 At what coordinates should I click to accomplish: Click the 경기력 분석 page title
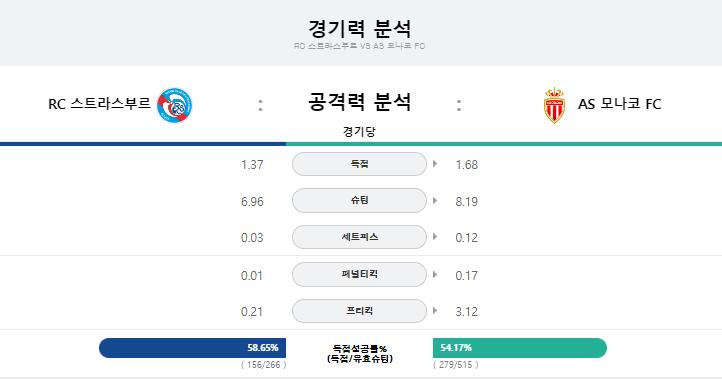360,29
